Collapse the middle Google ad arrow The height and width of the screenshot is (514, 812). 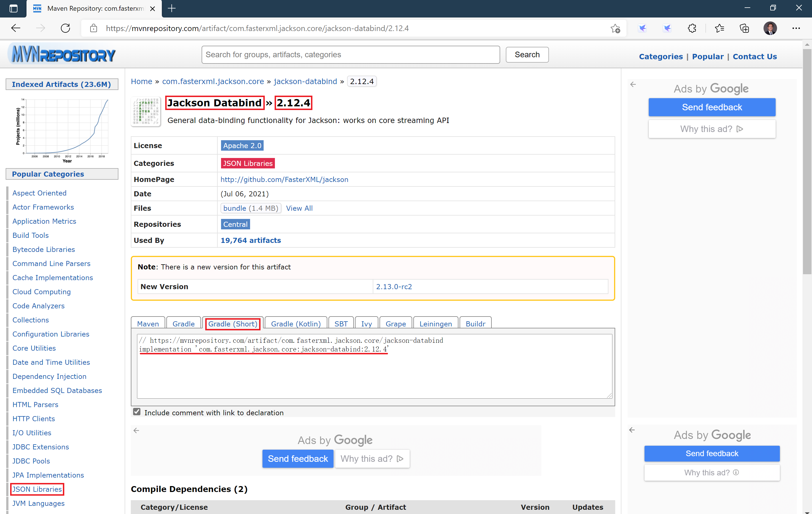coord(136,430)
